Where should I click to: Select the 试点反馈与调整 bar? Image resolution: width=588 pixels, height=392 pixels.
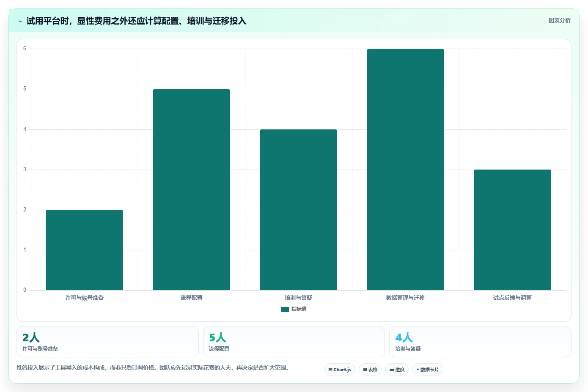pyautogui.click(x=512, y=230)
